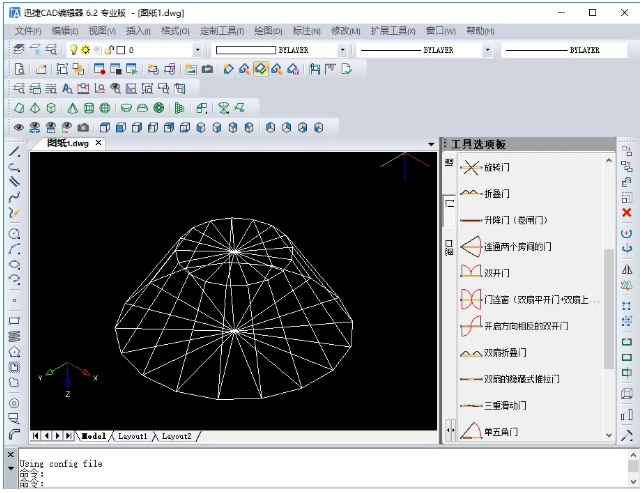Select the Mirror tool in right toolbar

pyautogui.click(x=627, y=270)
